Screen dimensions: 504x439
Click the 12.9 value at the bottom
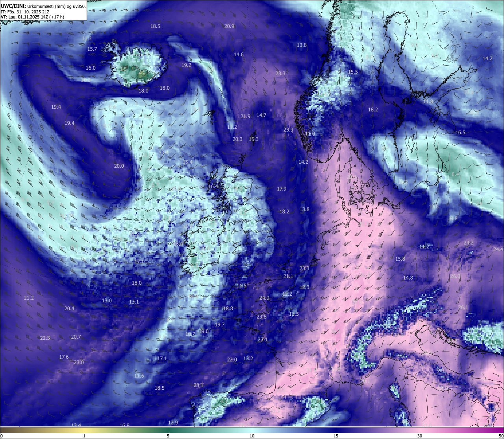point(173,423)
